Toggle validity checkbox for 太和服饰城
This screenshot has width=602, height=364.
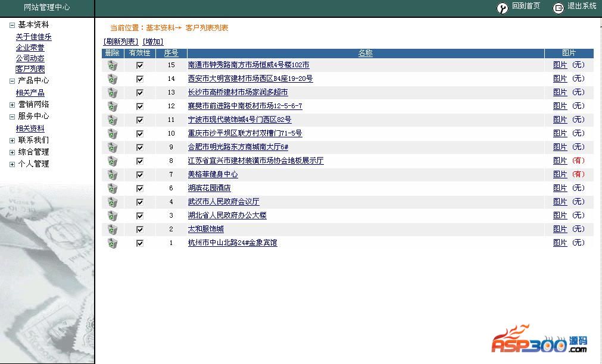(140, 230)
